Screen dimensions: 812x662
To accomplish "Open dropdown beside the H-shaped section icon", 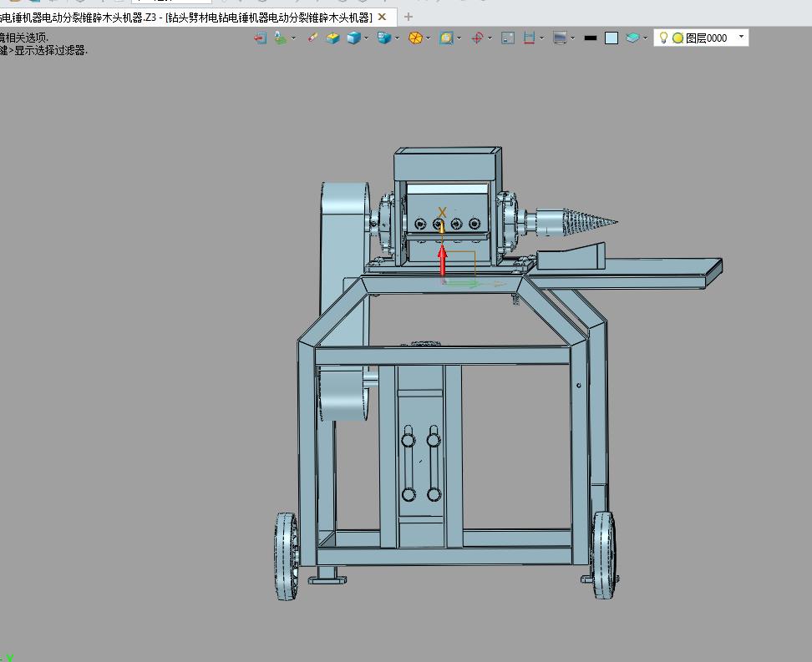I will coord(541,38).
